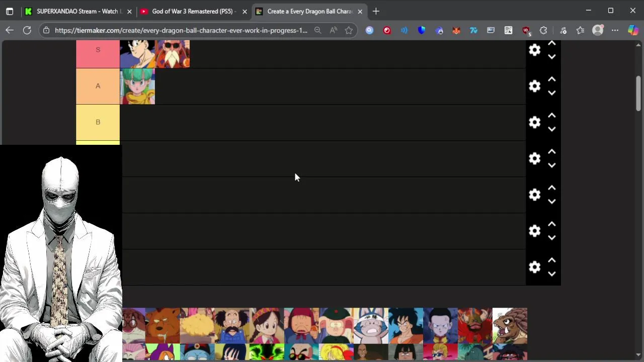Add this page to favorites star
Screen dimensions: 644x362
tap(349, 30)
